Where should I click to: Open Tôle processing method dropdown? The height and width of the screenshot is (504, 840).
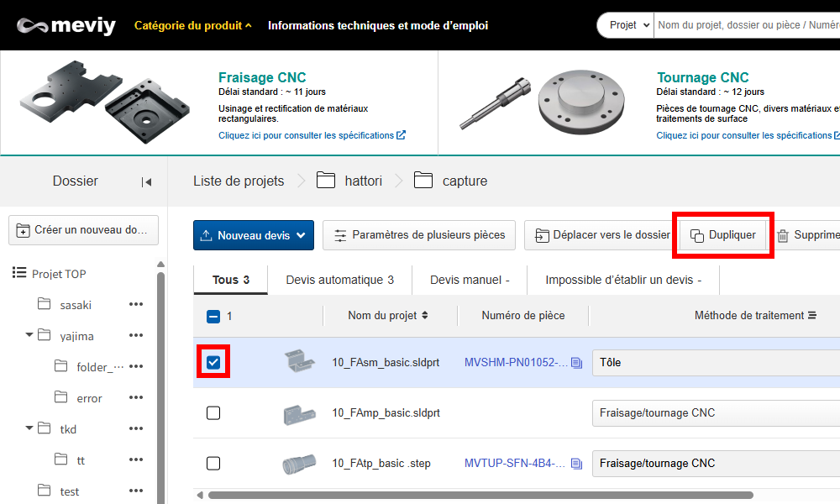[x=714, y=363]
